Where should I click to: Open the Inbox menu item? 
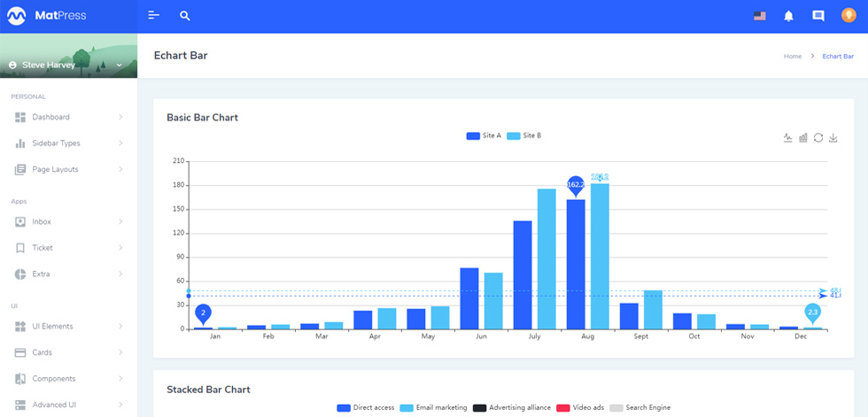[x=69, y=221]
